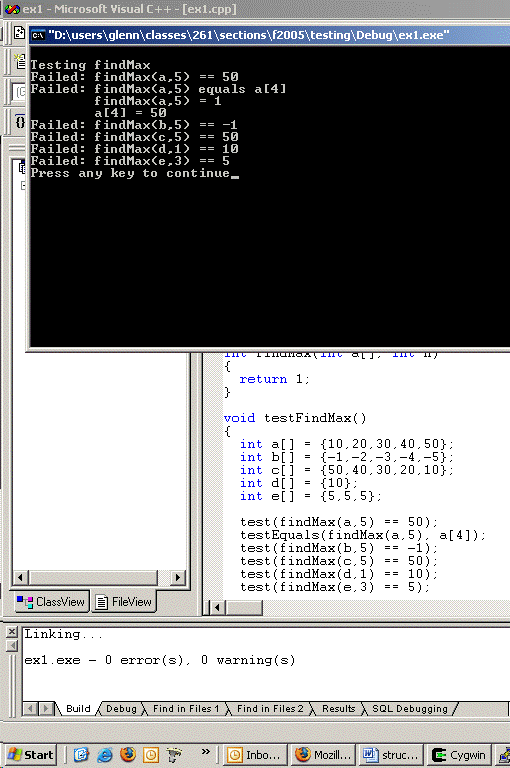Select the Debug output tab
This screenshot has height=768, width=510.
click(121, 708)
